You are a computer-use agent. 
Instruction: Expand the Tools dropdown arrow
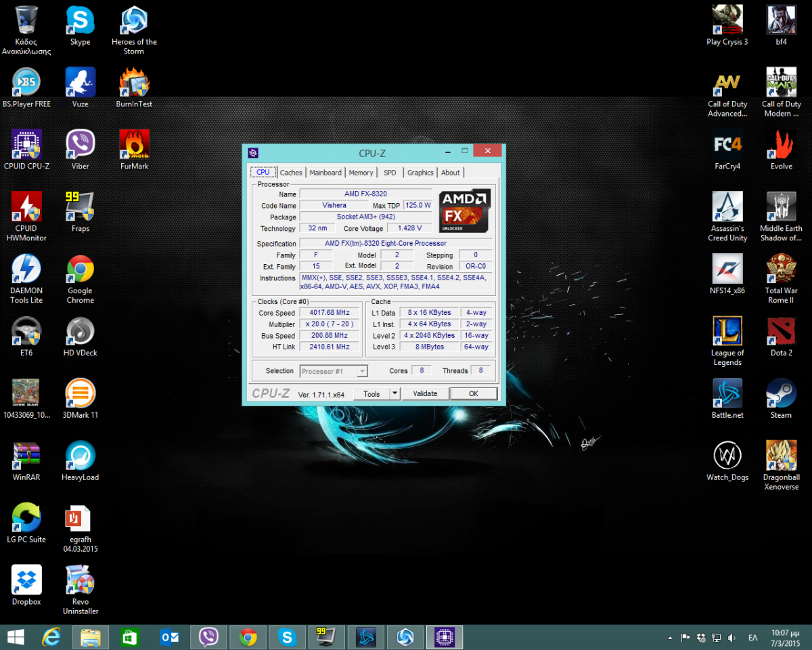pyautogui.click(x=395, y=394)
